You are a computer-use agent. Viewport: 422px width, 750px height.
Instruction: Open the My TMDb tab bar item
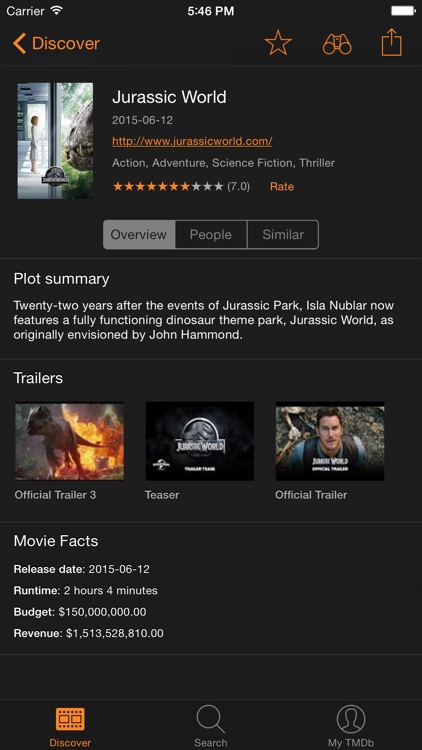(x=351, y=726)
